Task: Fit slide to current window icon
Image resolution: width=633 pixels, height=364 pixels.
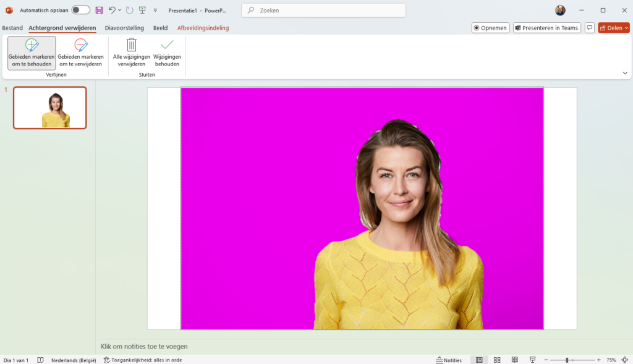Action: pos(624,360)
